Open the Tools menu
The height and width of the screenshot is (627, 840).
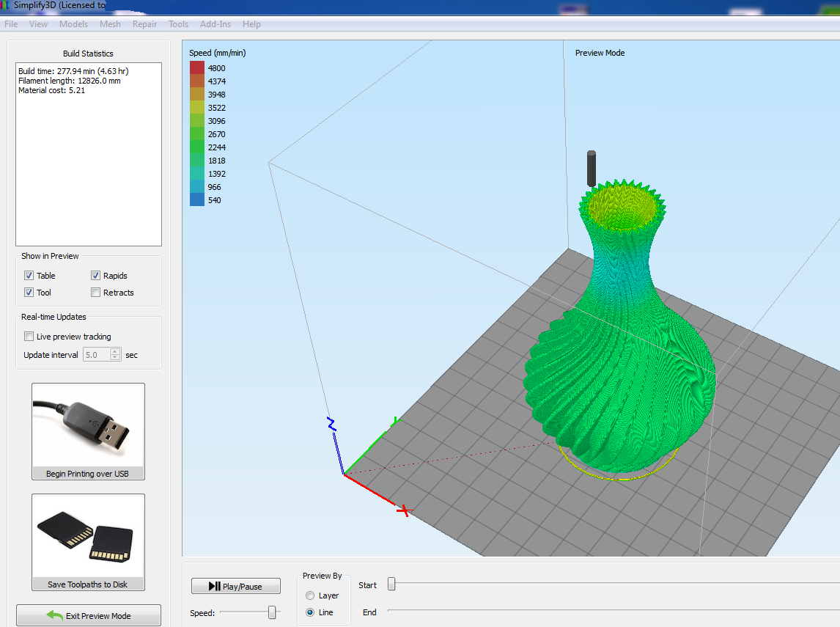178,24
